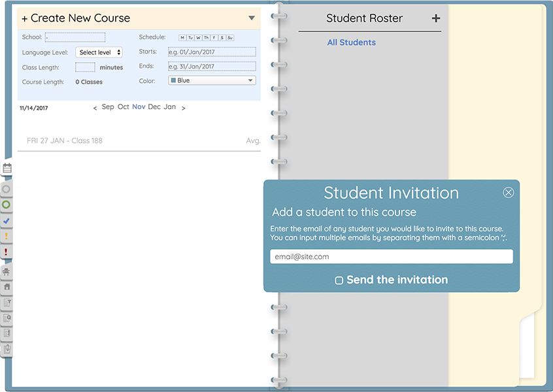Toggle Tuesday in the schedule
Image resolution: width=553 pixels, height=392 pixels.
pyautogui.click(x=190, y=37)
